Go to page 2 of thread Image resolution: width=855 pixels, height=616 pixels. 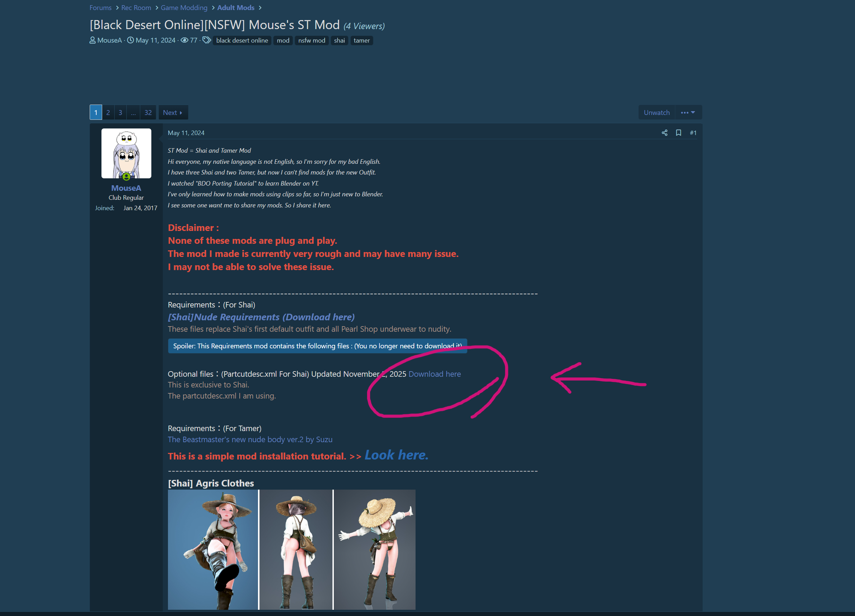click(108, 112)
